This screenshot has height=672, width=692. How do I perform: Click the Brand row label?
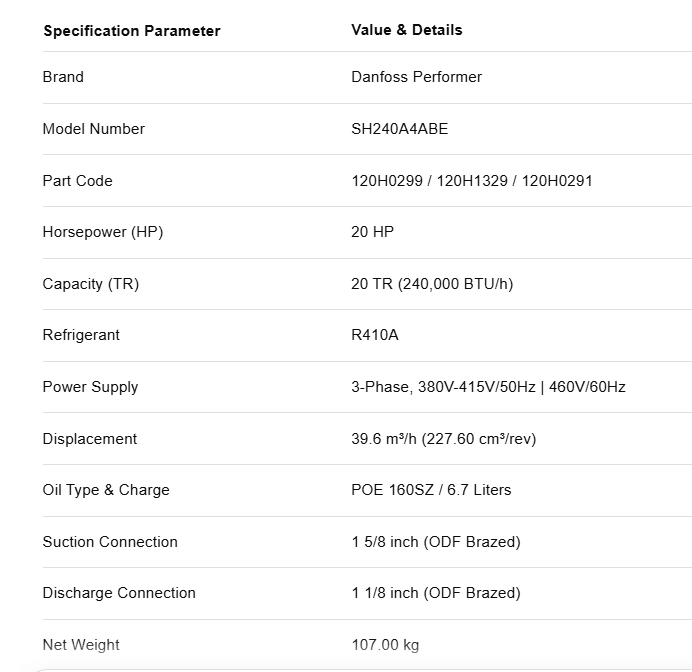click(x=63, y=77)
